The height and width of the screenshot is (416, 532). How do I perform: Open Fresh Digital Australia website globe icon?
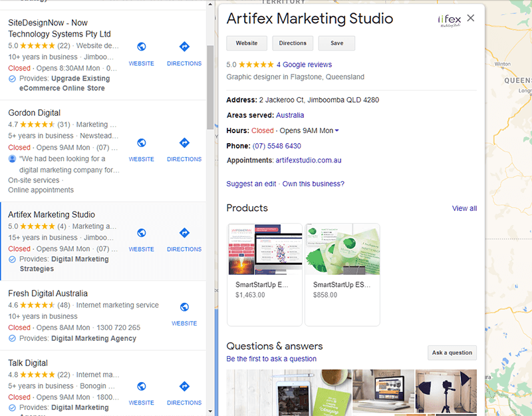(184, 307)
